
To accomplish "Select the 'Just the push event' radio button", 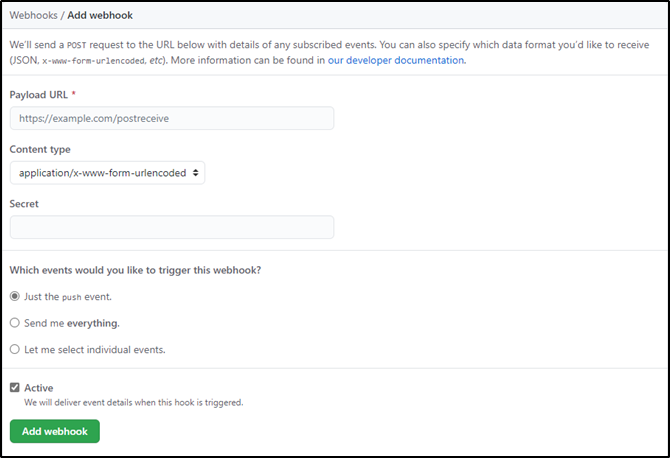I will pos(14,297).
